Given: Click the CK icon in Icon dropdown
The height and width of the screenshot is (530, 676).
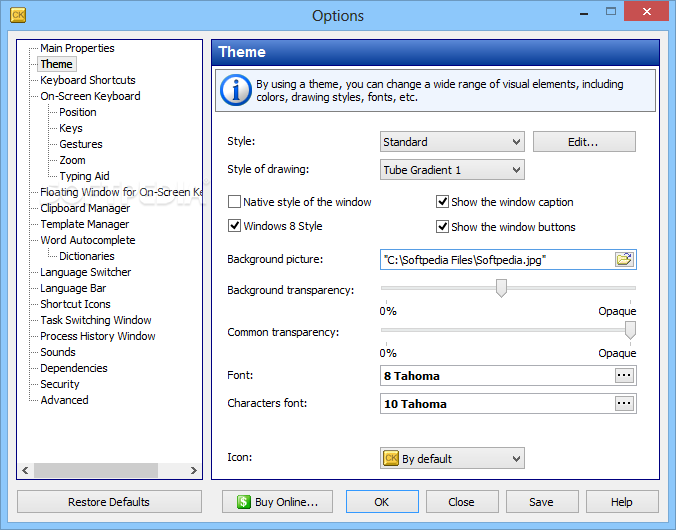Looking at the screenshot, I should 391,458.
